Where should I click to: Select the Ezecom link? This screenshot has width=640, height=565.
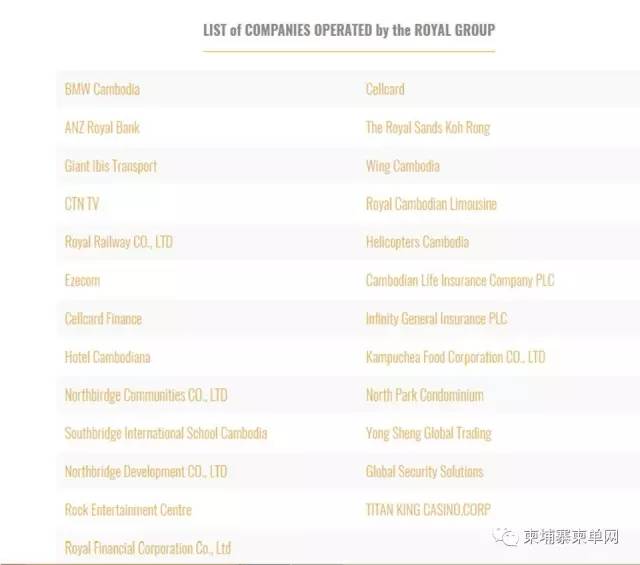click(x=82, y=280)
